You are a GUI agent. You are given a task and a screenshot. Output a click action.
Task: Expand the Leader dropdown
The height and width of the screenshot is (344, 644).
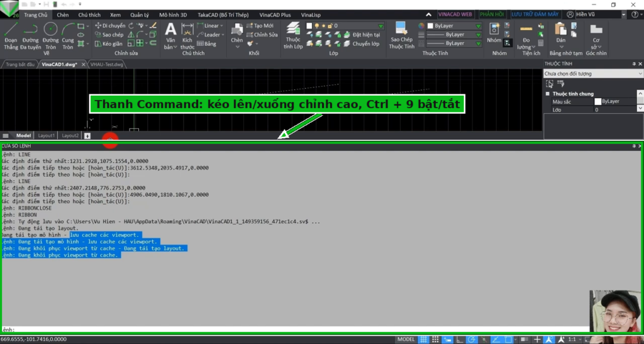223,35
